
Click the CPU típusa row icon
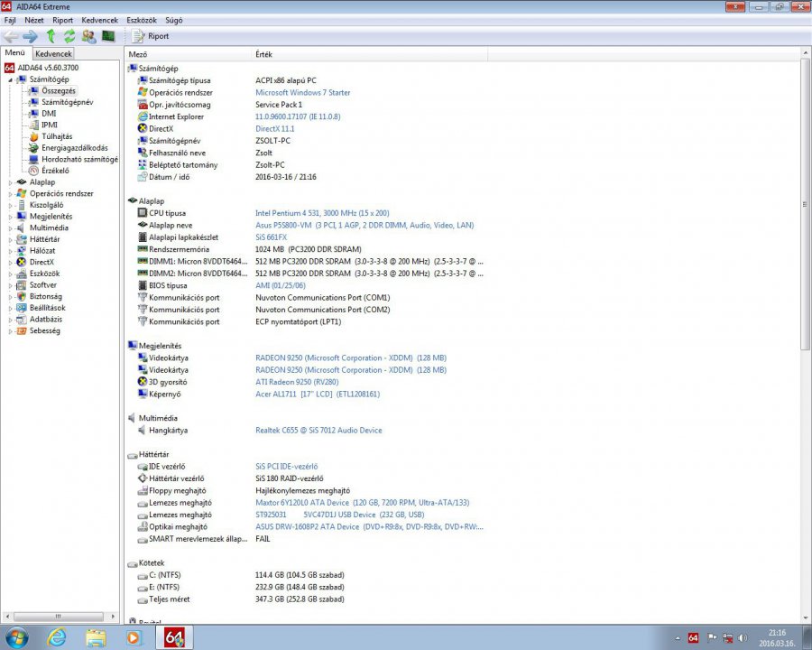point(143,213)
